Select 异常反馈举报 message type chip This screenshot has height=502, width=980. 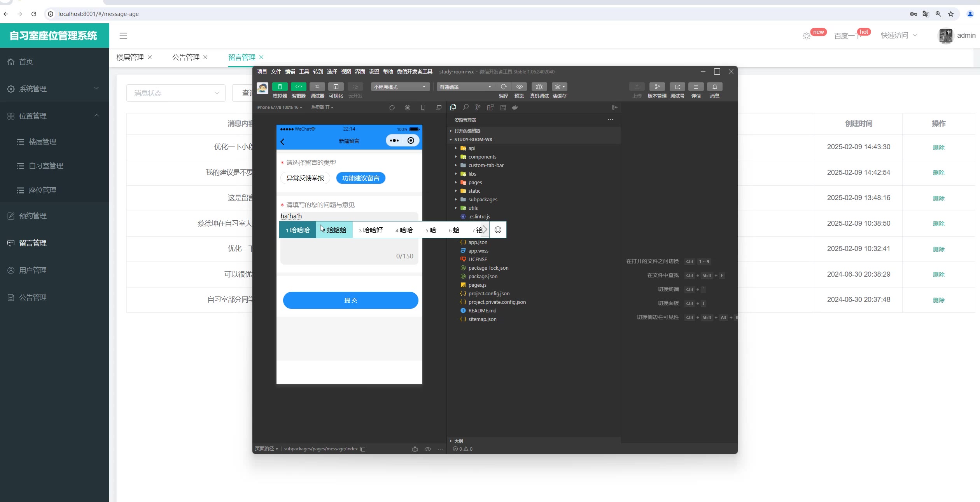(x=305, y=178)
